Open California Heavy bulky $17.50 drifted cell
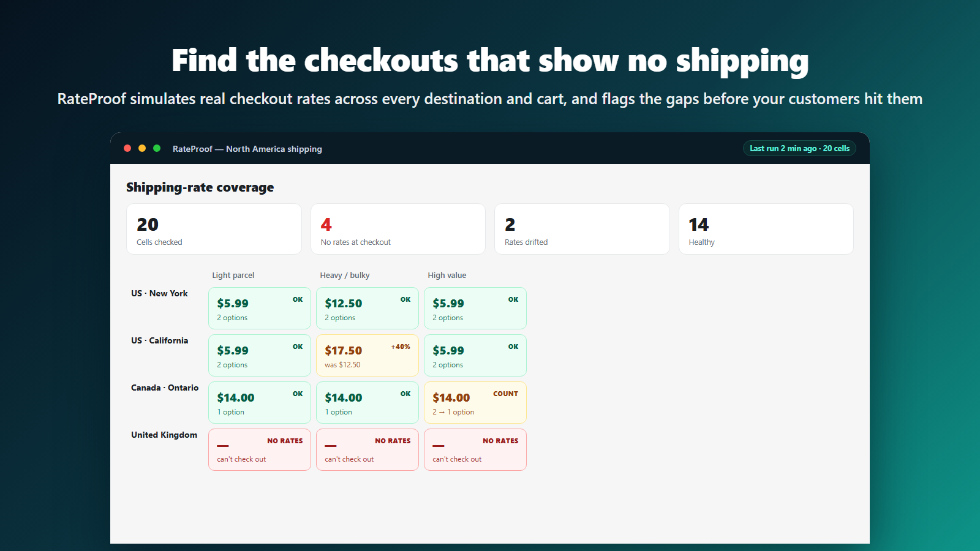This screenshot has height=551, width=980. (x=367, y=356)
